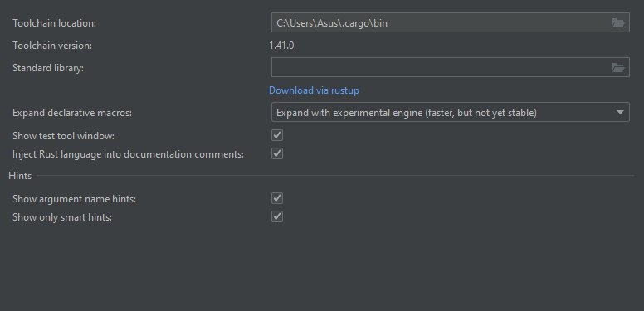Click the 'Expand declarative macros:' label

[x=72, y=113]
